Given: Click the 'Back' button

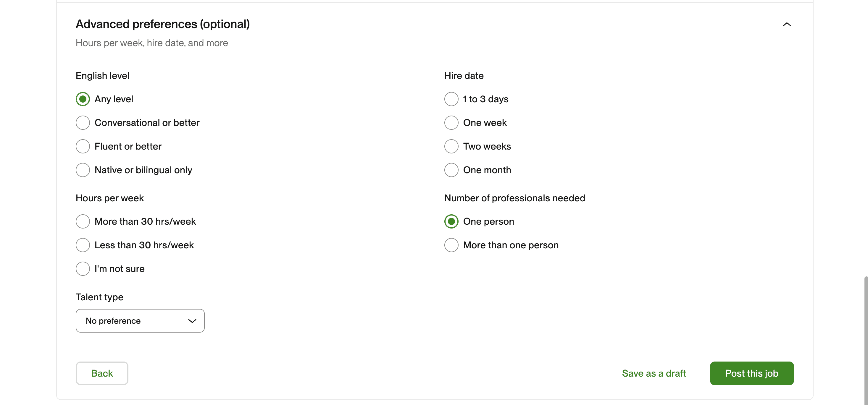Looking at the screenshot, I should [x=102, y=373].
